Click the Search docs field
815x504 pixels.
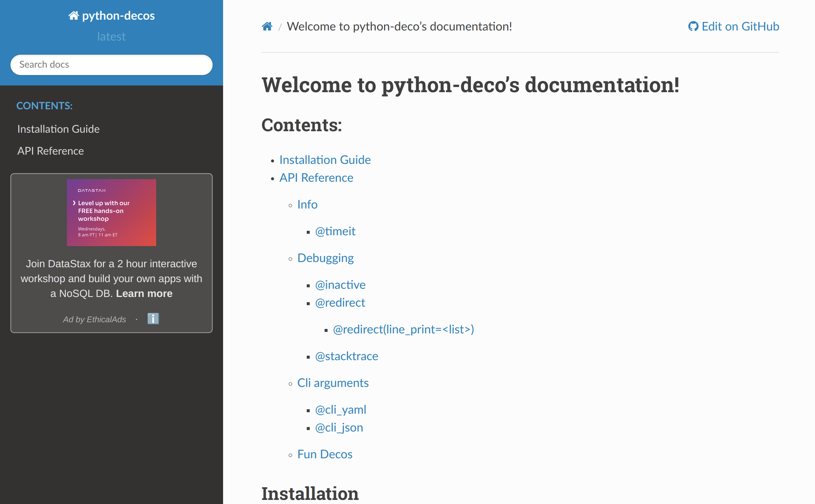[x=112, y=65]
